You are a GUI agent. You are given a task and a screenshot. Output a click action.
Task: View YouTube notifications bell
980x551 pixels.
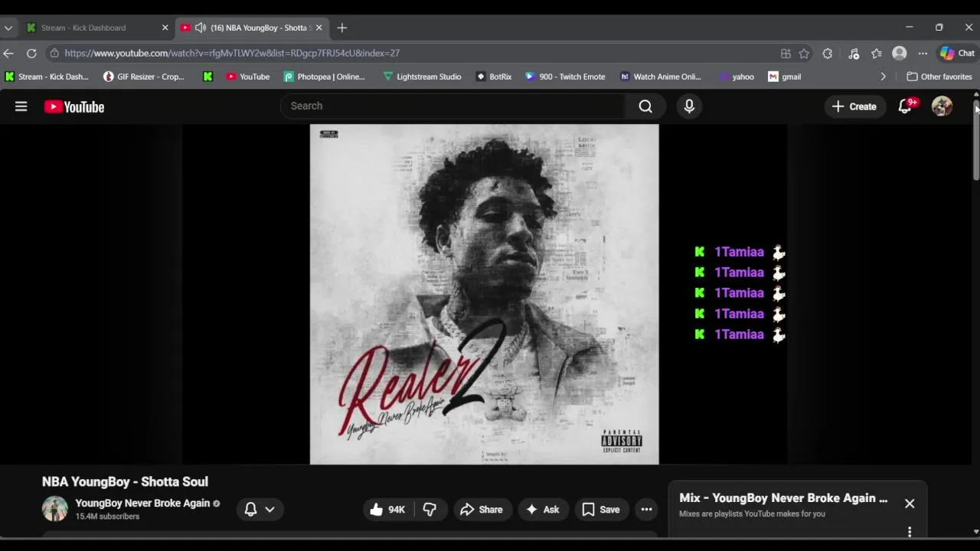[905, 106]
